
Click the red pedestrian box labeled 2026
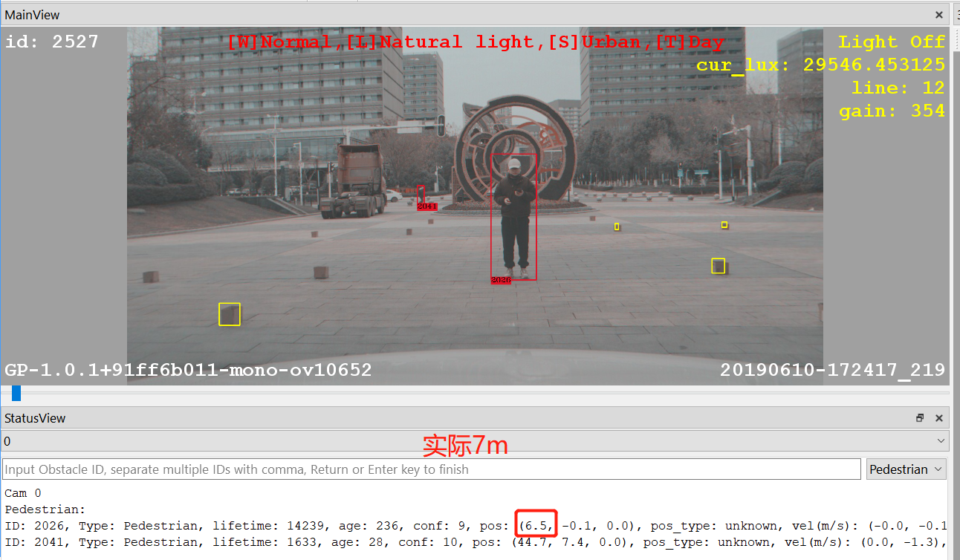coord(513,215)
